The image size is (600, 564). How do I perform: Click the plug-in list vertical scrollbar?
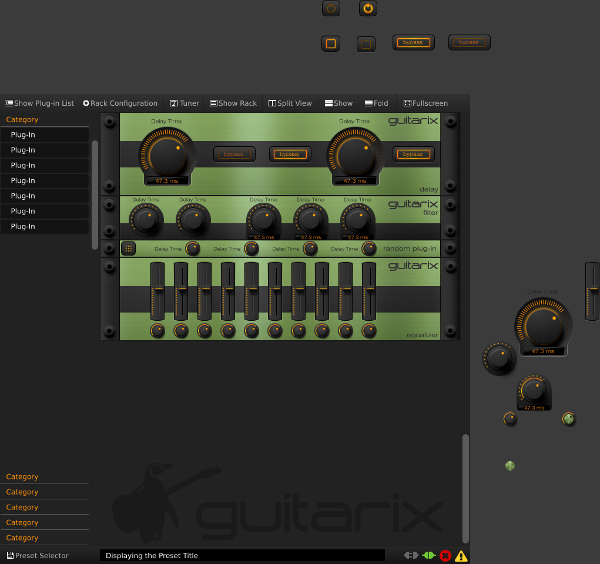tap(95, 195)
